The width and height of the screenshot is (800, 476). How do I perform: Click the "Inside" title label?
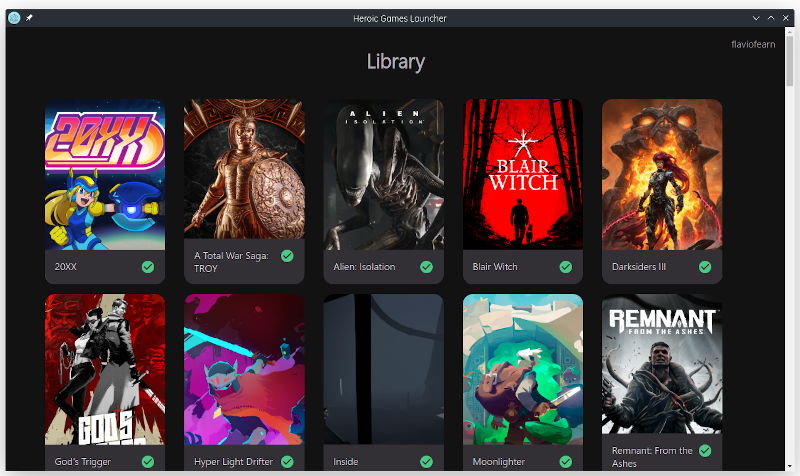346,462
